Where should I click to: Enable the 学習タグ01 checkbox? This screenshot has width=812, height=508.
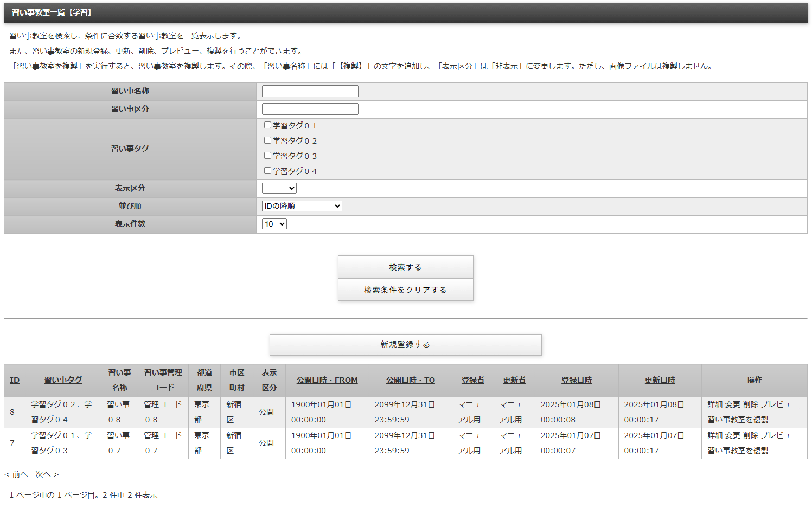click(267, 125)
